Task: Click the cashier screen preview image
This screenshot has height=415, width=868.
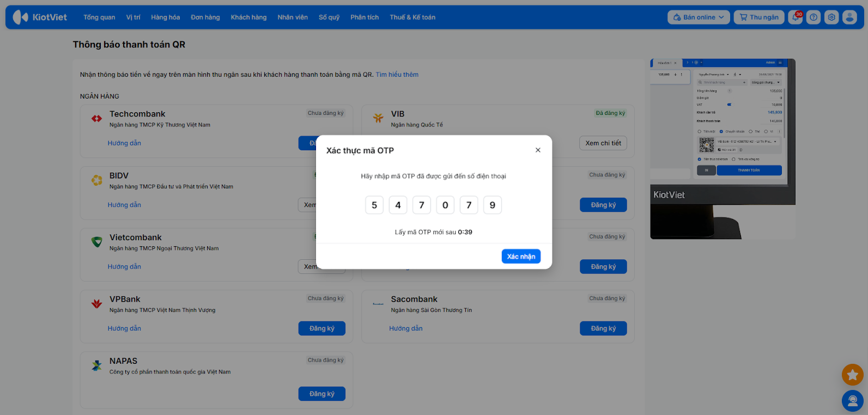Action: click(723, 149)
